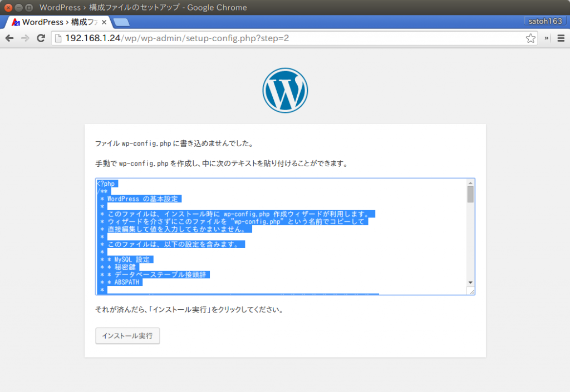Click the WordPress logo
The width and height of the screenshot is (570, 392).
click(x=285, y=91)
